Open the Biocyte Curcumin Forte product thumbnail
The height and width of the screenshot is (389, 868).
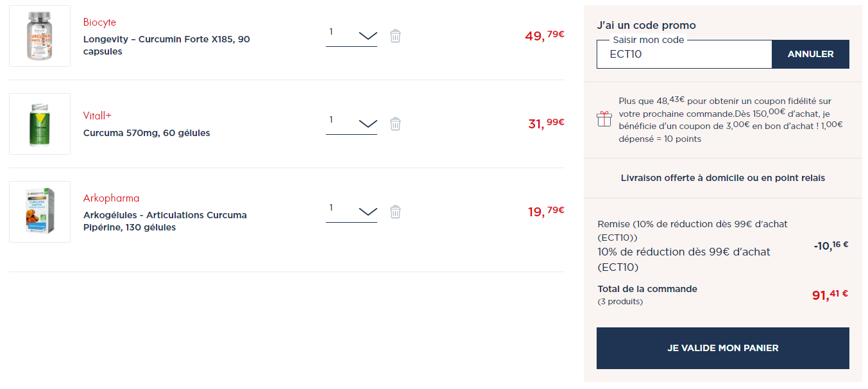pyautogui.click(x=40, y=36)
